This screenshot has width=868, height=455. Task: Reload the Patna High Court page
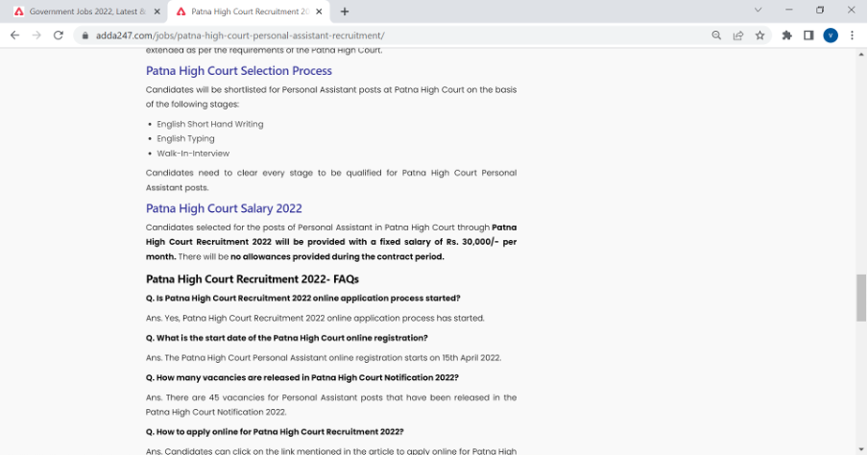click(59, 36)
